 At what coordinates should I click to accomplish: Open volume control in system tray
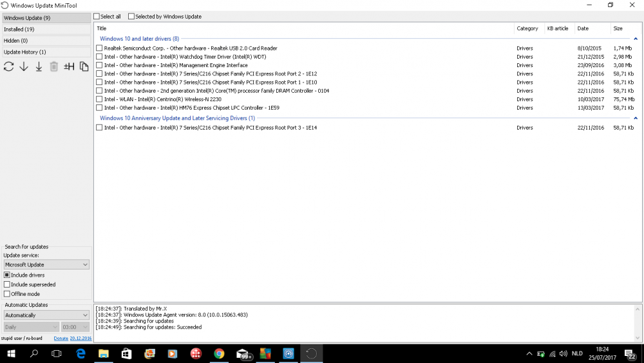pos(563,353)
